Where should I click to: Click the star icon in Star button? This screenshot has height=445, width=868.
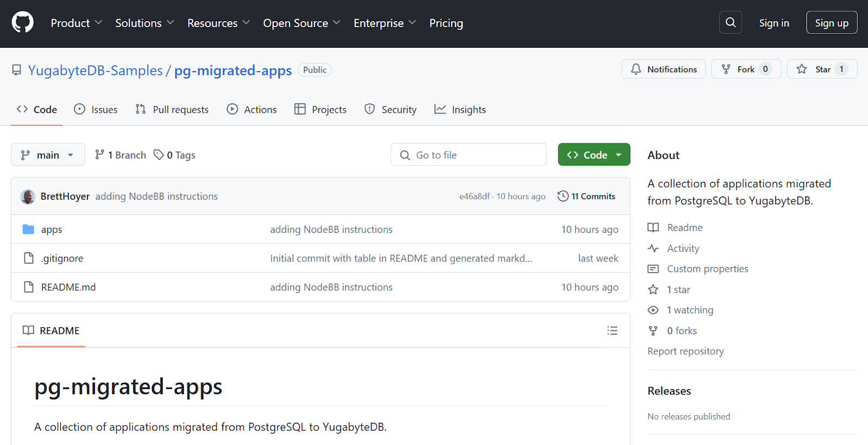tap(802, 69)
